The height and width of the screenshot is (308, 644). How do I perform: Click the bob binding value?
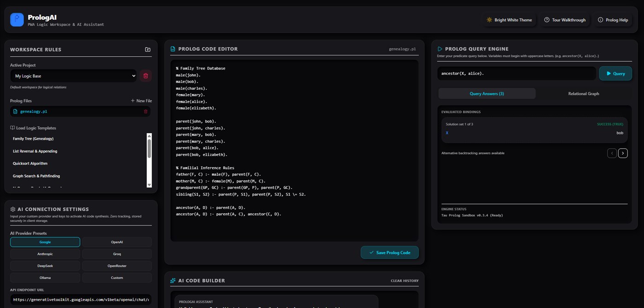point(620,133)
